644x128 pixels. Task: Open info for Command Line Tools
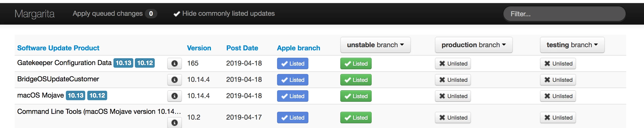[x=175, y=122]
